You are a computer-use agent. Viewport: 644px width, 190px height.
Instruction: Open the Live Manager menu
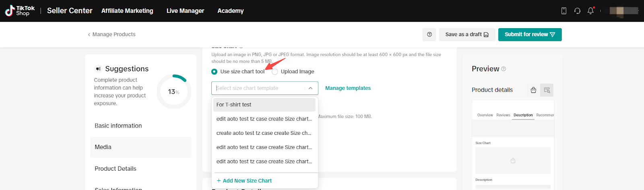coord(185,11)
